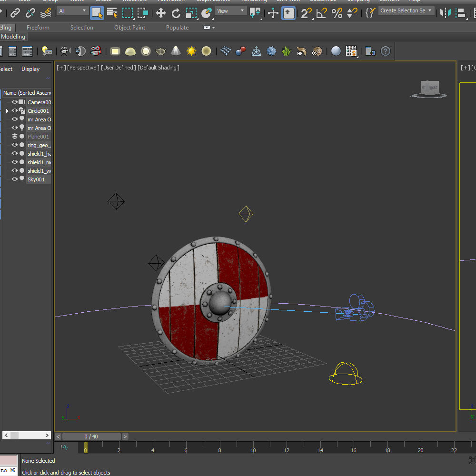The width and height of the screenshot is (476, 476).
Task: Pick the Select and Move tool
Action: tap(160, 13)
